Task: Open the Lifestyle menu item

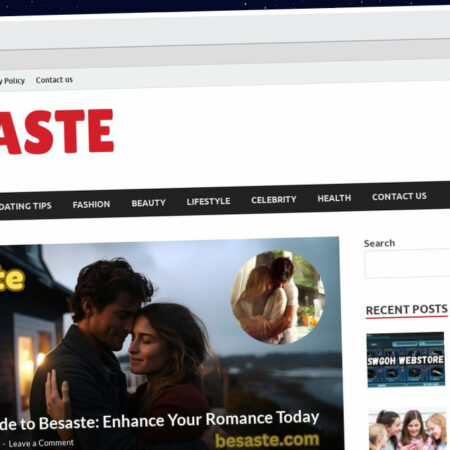Action: pos(208,201)
